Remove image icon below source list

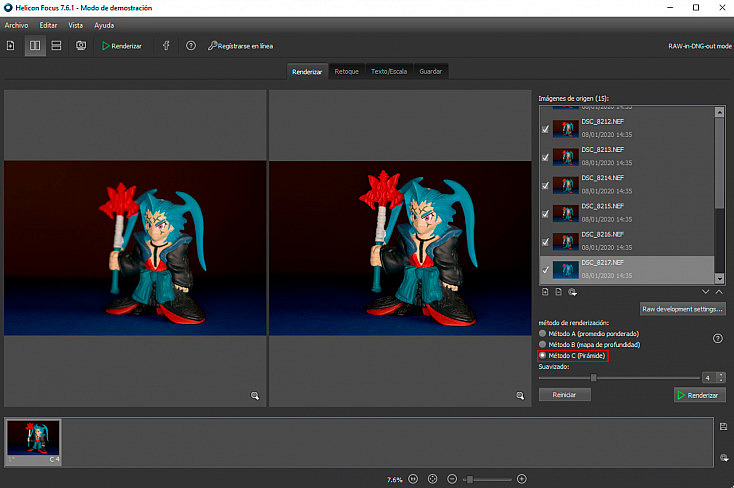(x=558, y=292)
